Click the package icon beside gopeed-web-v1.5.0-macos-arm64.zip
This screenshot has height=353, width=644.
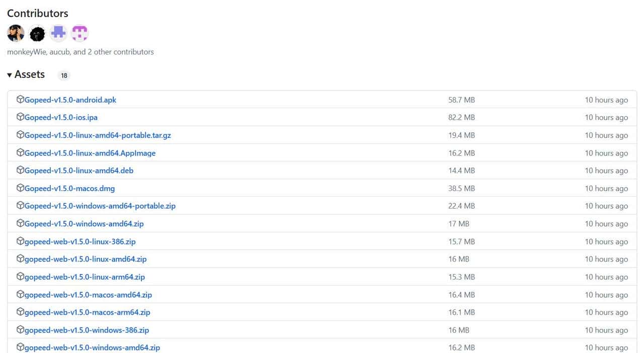[20, 312]
